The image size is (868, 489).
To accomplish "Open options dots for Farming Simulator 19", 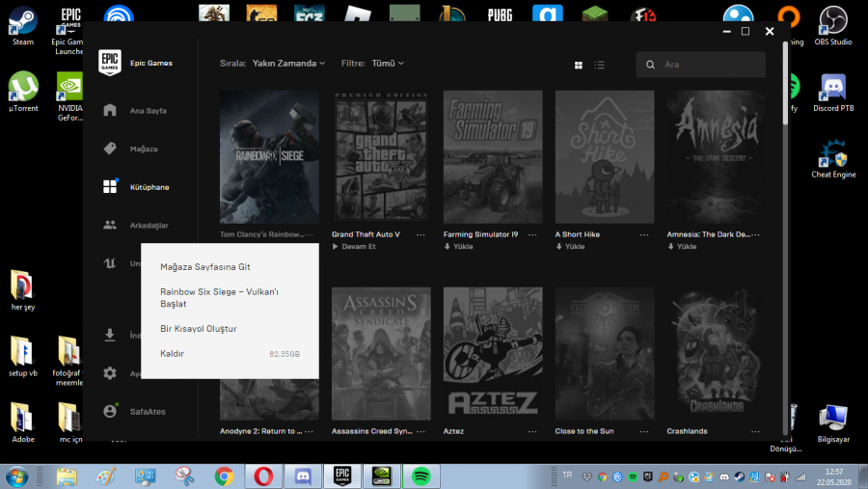I will click(532, 234).
